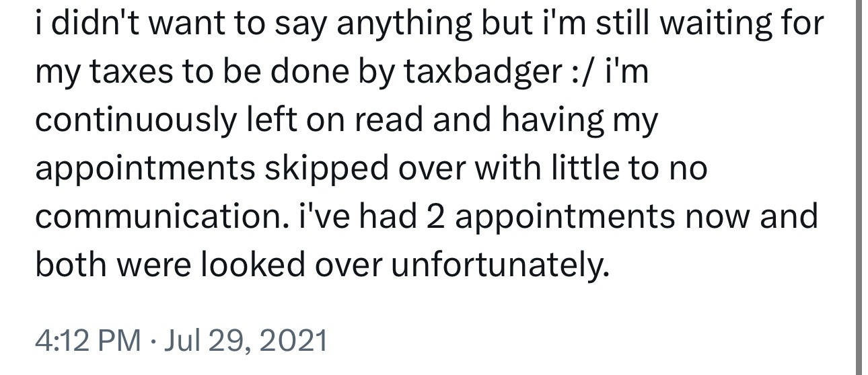Click the word "unfortunately" in the tweet

(500, 265)
